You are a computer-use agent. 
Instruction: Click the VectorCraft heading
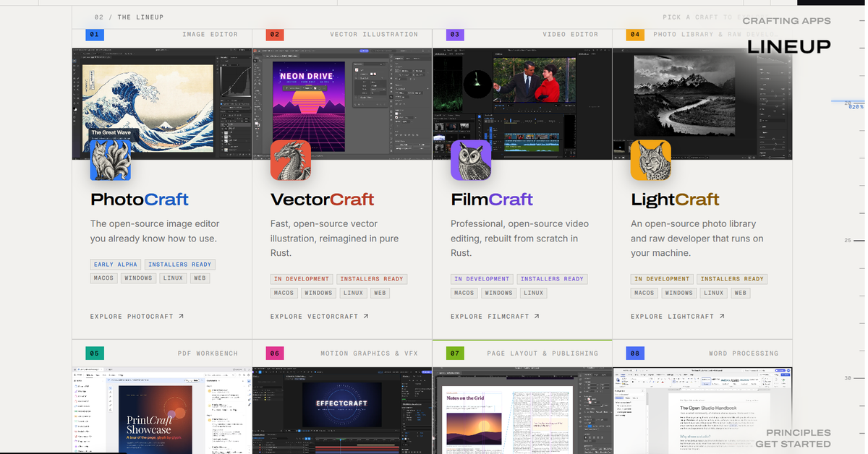[x=323, y=200]
